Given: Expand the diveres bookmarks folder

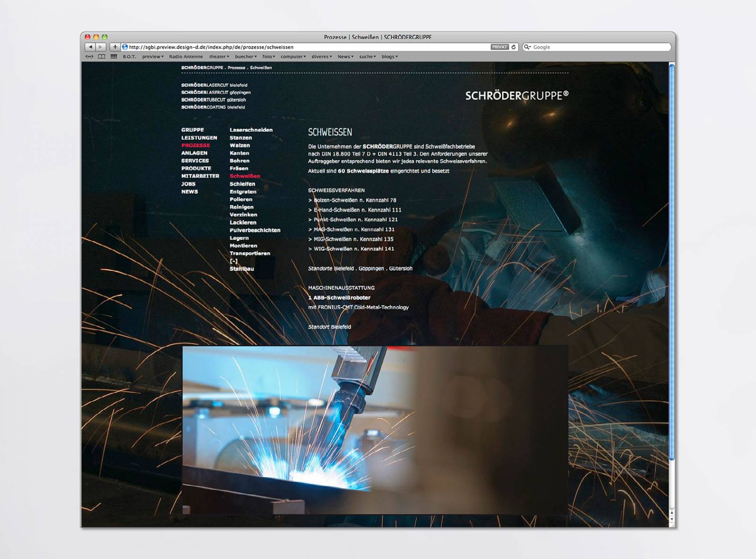Looking at the screenshot, I should pyautogui.click(x=322, y=57).
